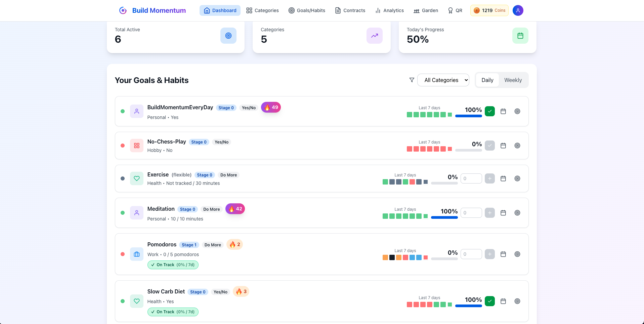Image resolution: width=644 pixels, height=324 pixels.
Task: Open the user profile avatar icon
Action: point(518,10)
